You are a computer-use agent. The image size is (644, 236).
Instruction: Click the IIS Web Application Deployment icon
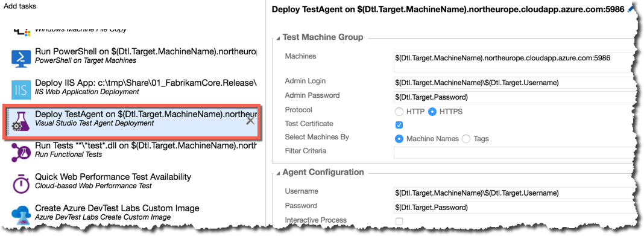point(21,89)
